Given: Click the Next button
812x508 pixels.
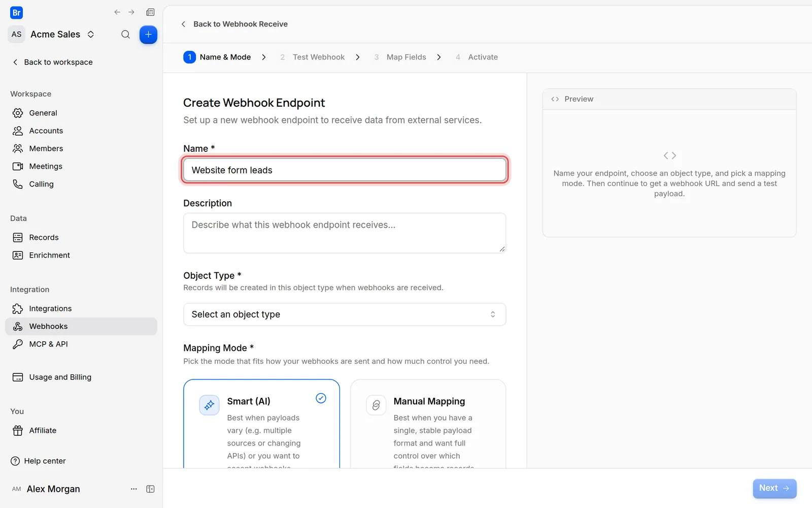Looking at the screenshot, I should tap(774, 488).
